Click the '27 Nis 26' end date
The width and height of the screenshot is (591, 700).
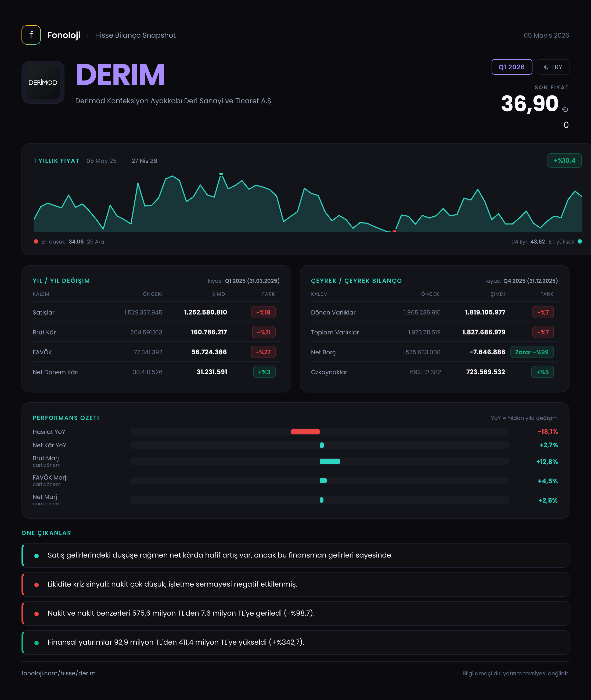(144, 161)
